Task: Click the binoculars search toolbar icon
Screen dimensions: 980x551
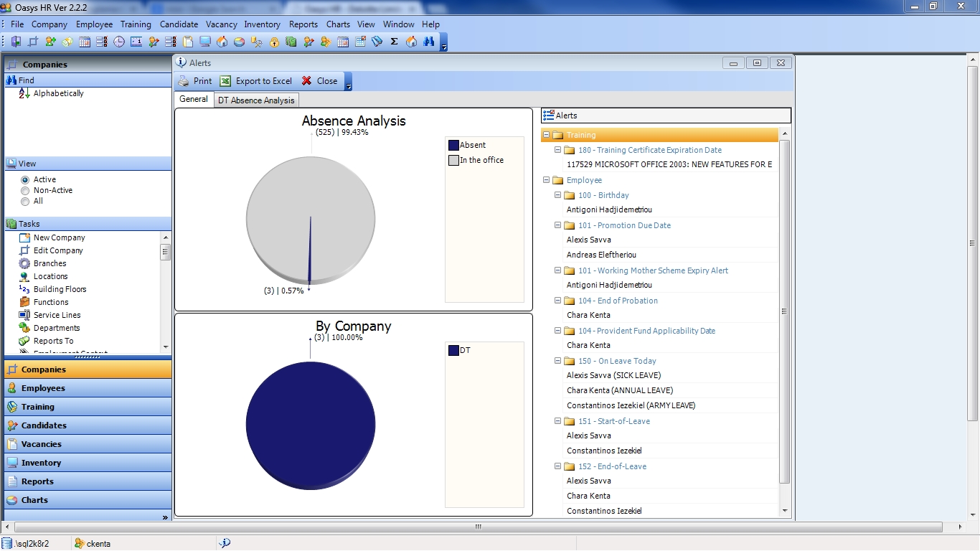Action: coord(428,42)
